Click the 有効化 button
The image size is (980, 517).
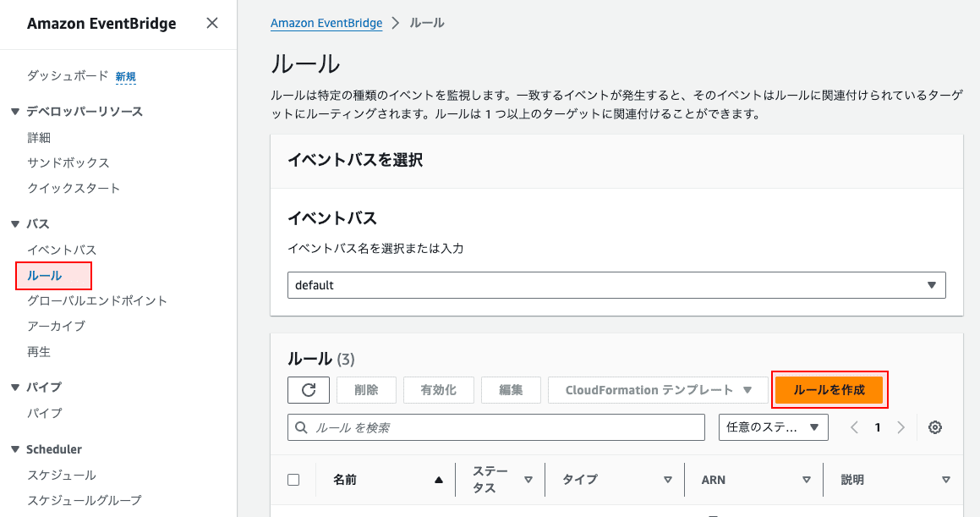coord(439,390)
